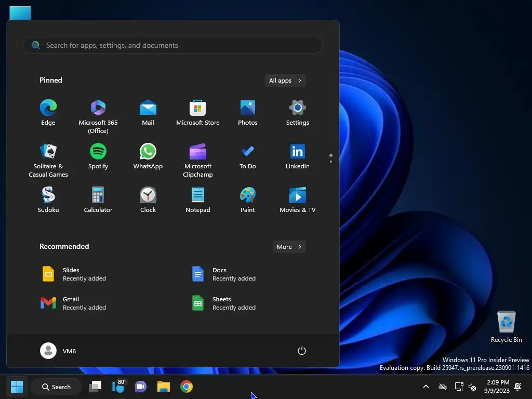Select Recycle Bin on desktop

(506, 327)
